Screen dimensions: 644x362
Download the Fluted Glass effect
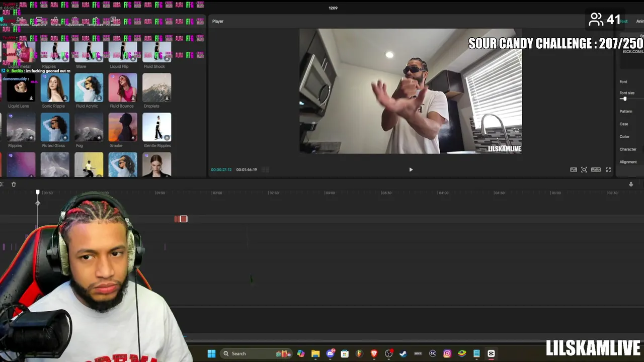pyautogui.click(x=65, y=138)
